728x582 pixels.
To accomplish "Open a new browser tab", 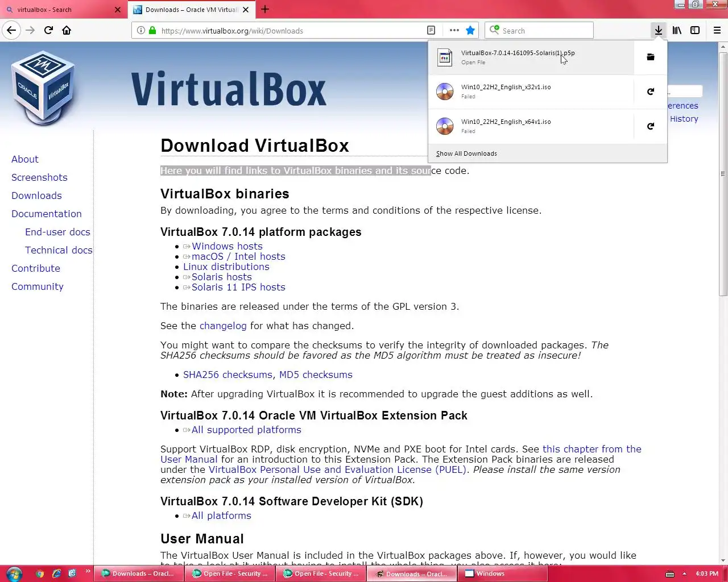I will (x=265, y=9).
